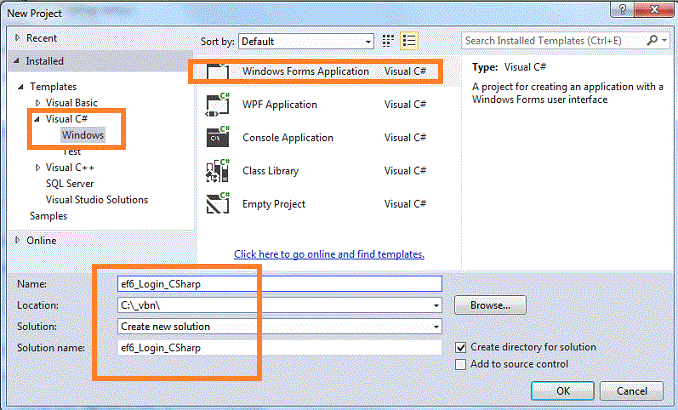
Task: Click the dialog Help question-mark button
Action: click(622, 9)
